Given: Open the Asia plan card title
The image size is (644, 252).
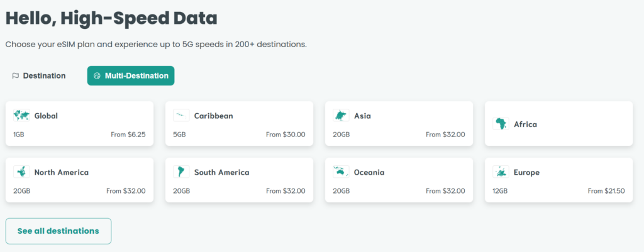Looking at the screenshot, I should click(362, 116).
